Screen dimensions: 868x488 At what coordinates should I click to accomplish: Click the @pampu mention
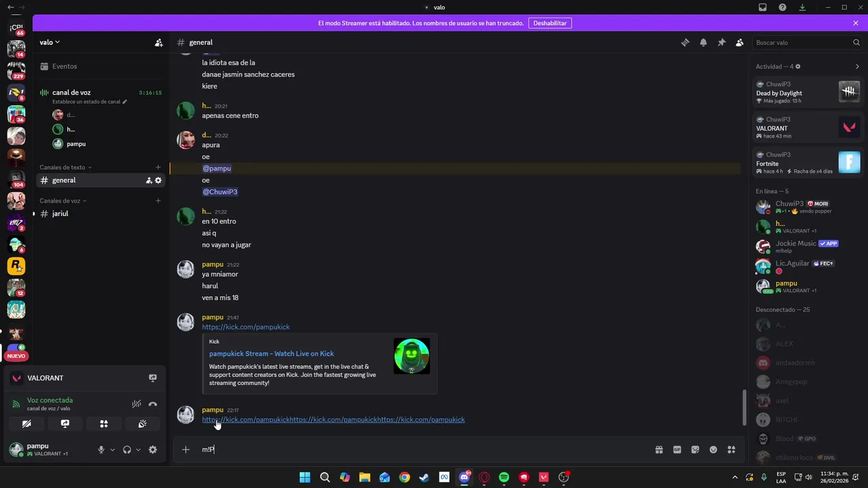tap(216, 168)
